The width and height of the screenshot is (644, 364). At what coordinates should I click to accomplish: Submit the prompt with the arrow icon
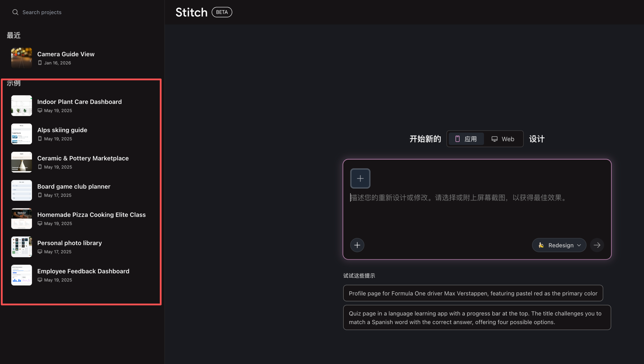pos(597,245)
